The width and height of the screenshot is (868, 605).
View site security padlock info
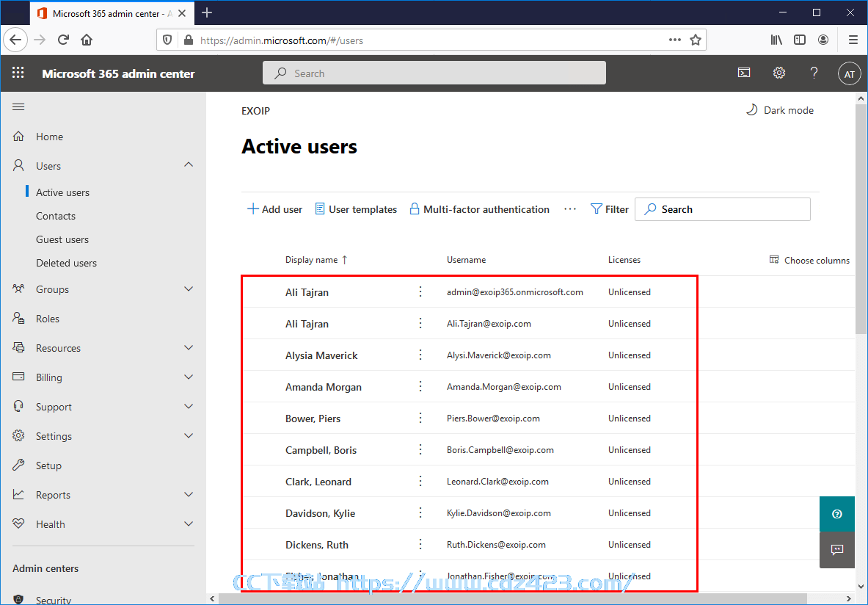click(x=189, y=40)
